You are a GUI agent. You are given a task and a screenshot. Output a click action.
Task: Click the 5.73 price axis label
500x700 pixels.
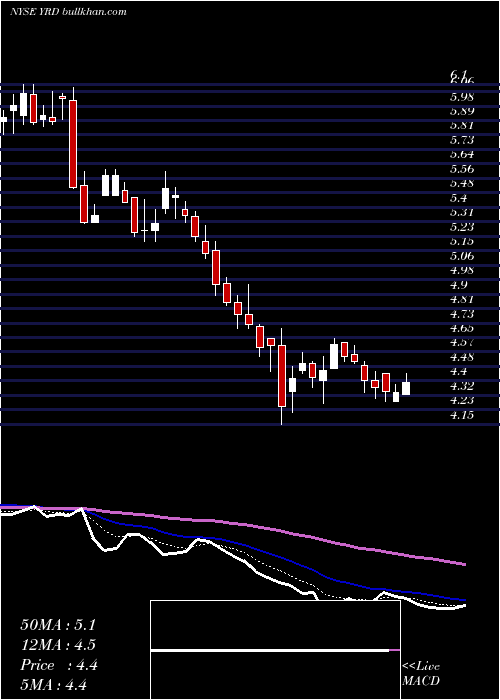coord(462,140)
